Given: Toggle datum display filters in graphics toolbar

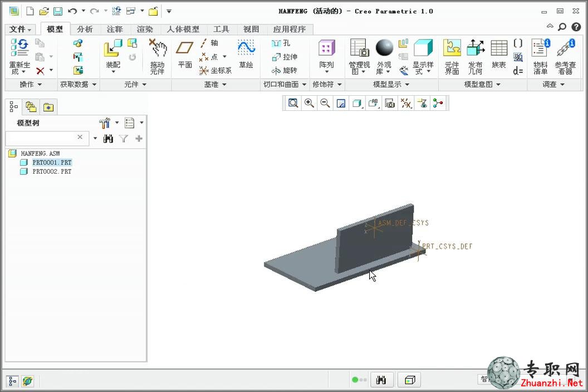Looking at the screenshot, I should 406,103.
